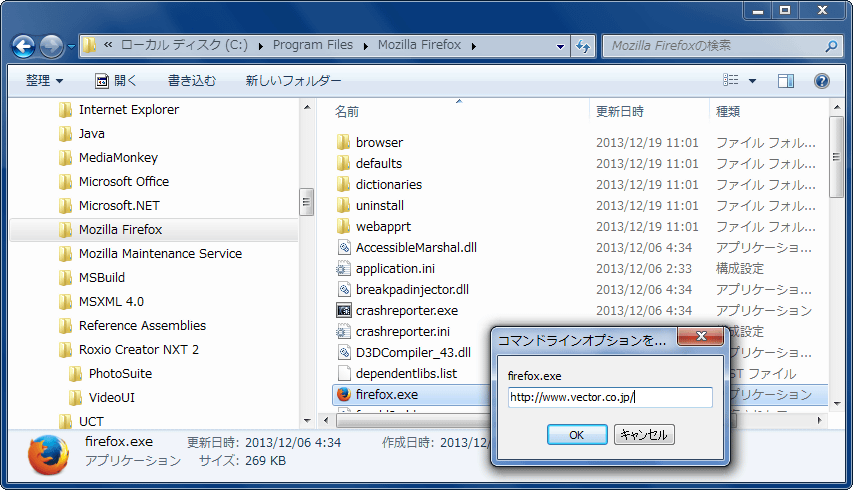Open the view options dropdown arrow
Screen dimensions: 853x490
(752, 81)
